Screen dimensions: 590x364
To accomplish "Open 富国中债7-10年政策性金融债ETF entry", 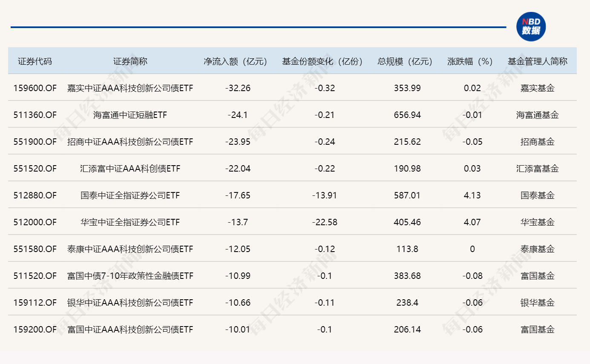I will click(x=130, y=276).
